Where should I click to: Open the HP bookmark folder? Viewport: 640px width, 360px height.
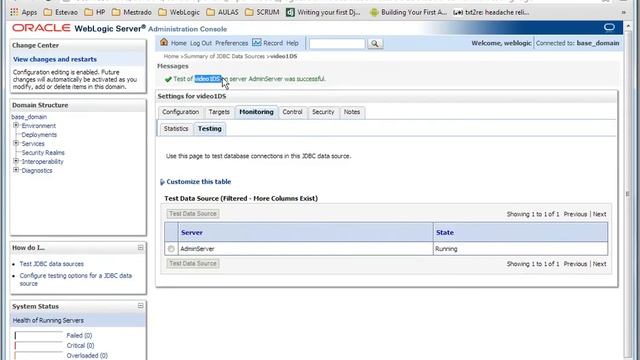click(x=95, y=12)
